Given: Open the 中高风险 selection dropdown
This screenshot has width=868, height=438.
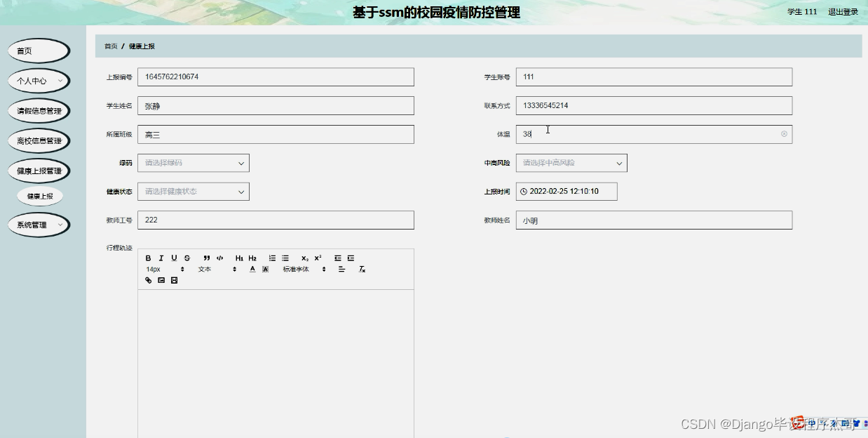Looking at the screenshot, I should point(571,163).
